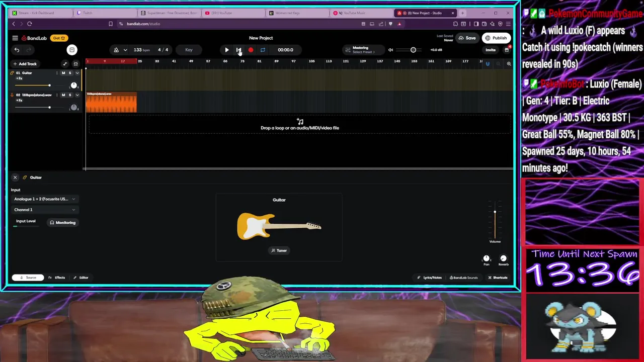Switch to the Editor tab

click(80, 278)
